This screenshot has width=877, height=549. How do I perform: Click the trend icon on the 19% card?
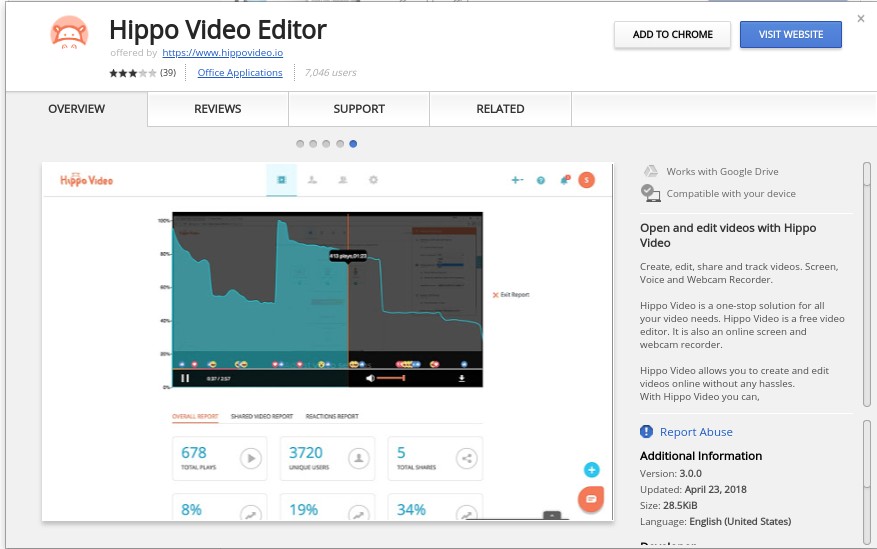coord(359,513)
